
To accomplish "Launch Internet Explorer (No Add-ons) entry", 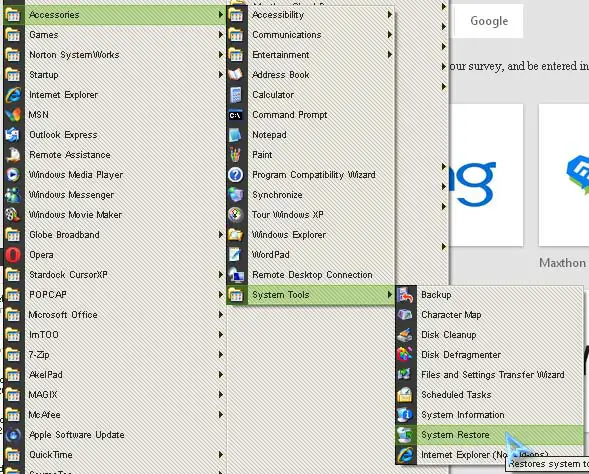I will (x=489, y=454).
